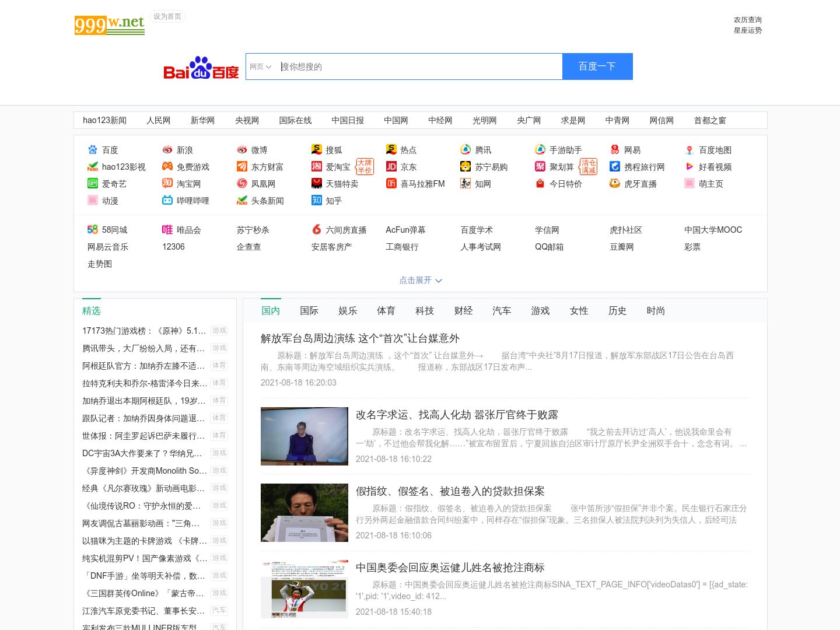This screenshot has height=630, width=840.
Task: Click the 腾讯 Tencent icon
Action: tap(466, 150)
